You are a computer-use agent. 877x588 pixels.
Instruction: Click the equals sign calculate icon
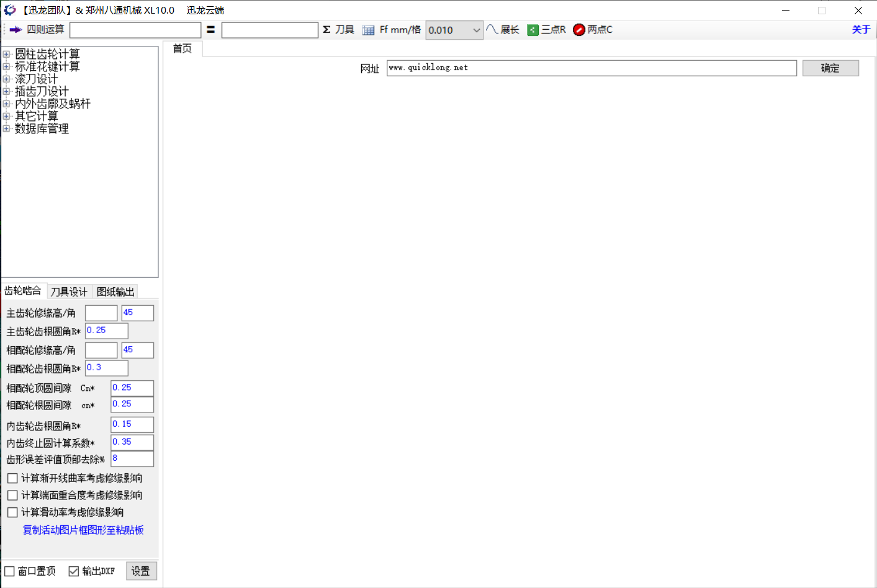pyautogui.click(x=211, y=30)
